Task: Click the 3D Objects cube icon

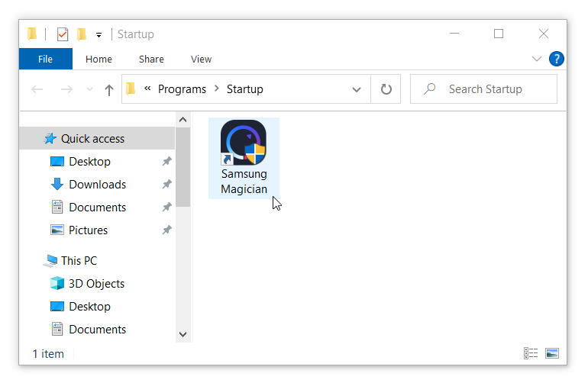Action: click(57, 283)
